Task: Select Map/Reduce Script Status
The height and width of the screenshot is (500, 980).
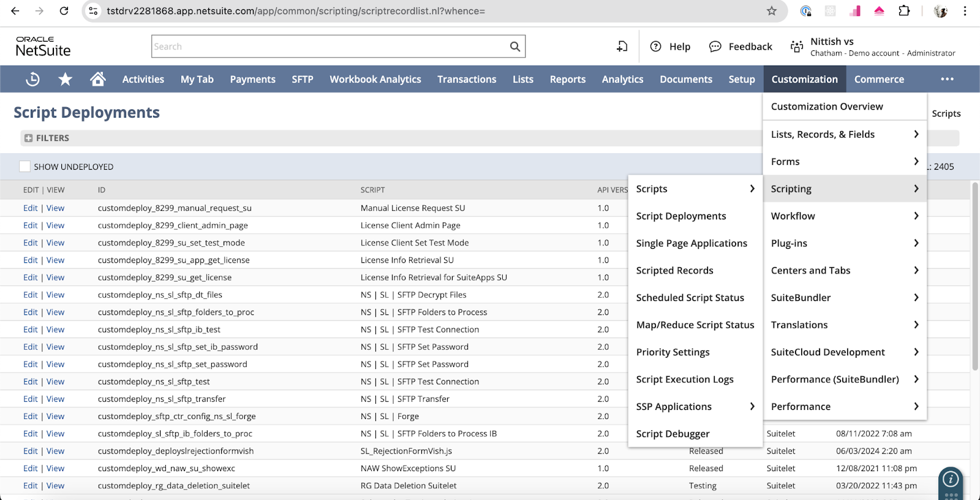Action: 695,325
